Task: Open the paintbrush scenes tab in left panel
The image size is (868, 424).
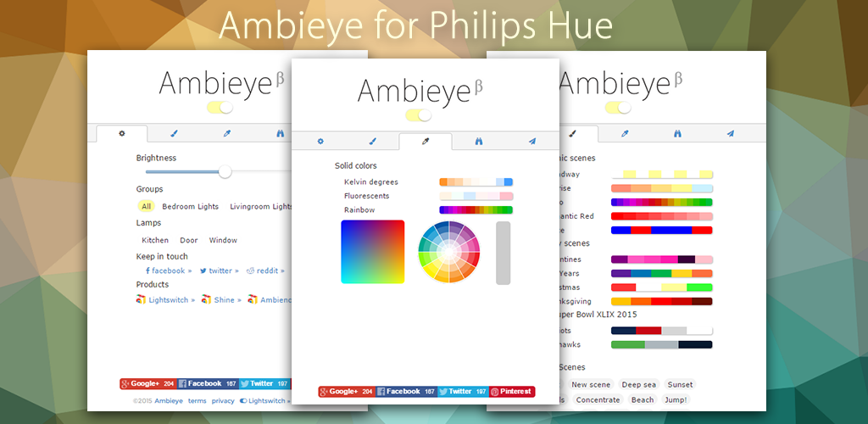Action: coord(174,133)
